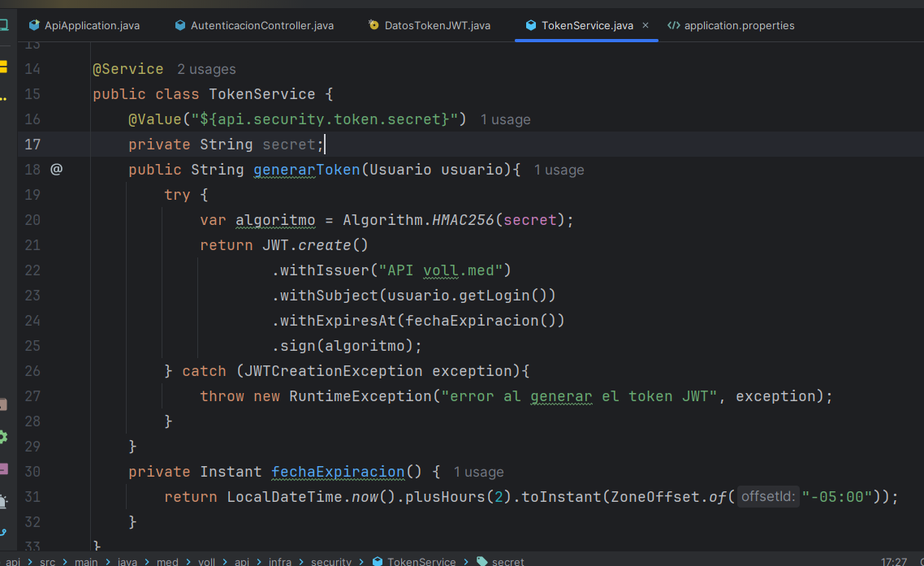The image size is (924, 566).
Task: Click the 'TokenService' breadcrumb label
Action: pos(421,561)
